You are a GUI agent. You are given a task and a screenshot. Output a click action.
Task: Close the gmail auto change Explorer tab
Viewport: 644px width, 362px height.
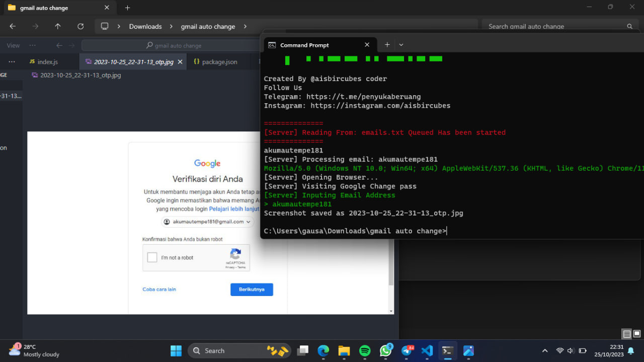pos(106,8)
